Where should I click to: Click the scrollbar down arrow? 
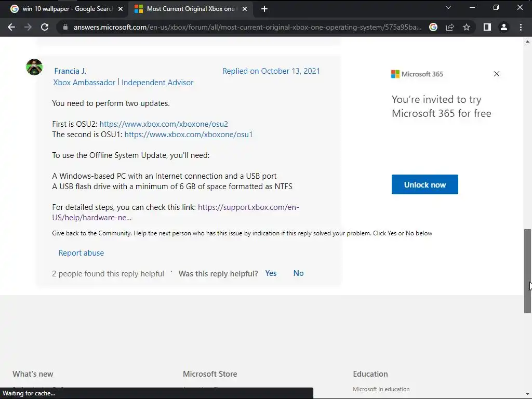[527, 394]
